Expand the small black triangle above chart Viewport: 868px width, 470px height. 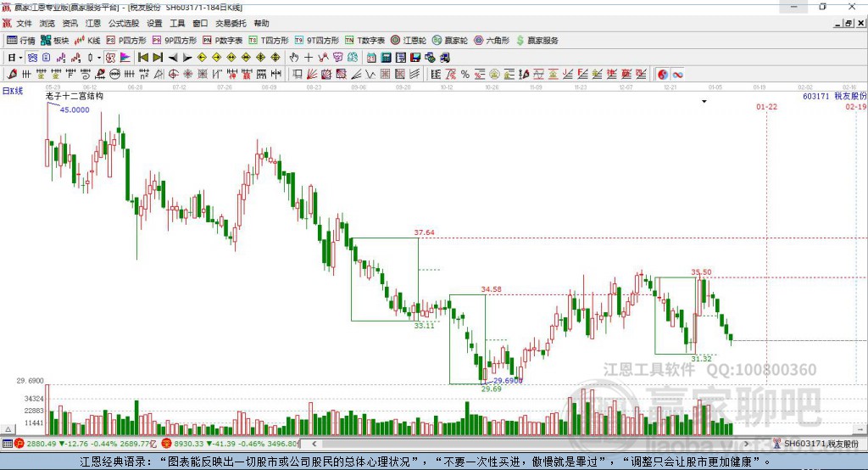[x=704, y=102]
